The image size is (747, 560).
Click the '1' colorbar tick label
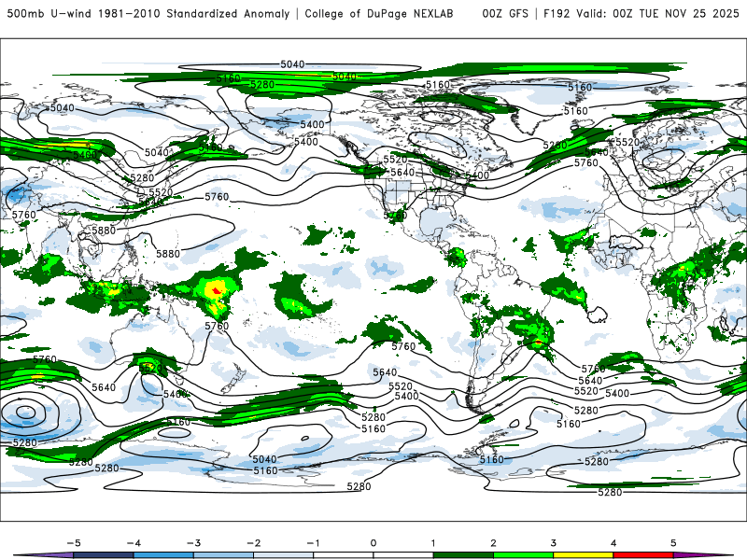coord(433,543)
